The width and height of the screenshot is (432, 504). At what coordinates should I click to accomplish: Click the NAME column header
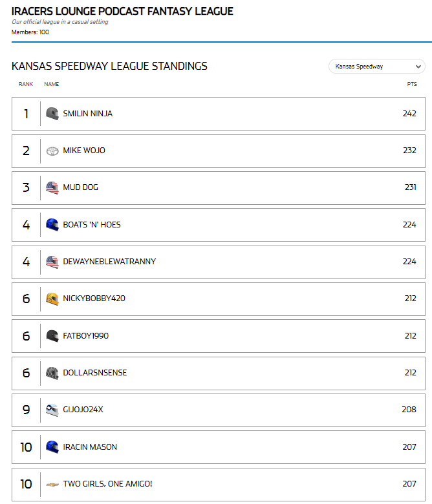point(52,84)
